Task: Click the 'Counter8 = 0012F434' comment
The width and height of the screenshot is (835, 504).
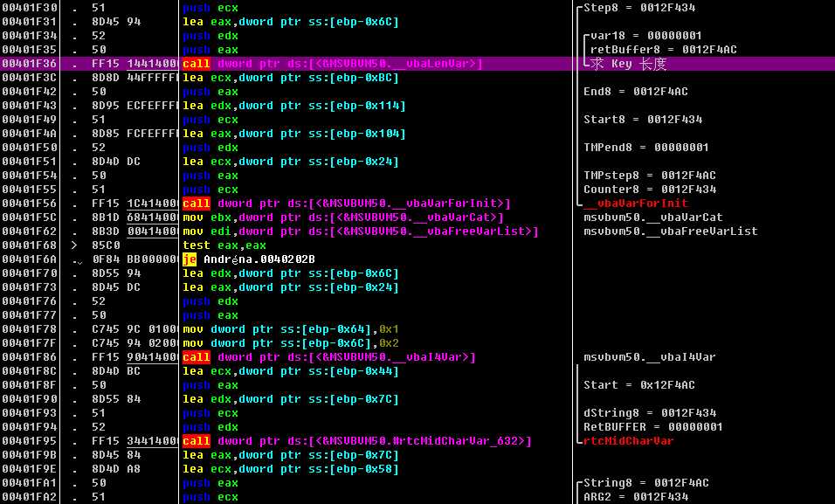Action: 650,190
